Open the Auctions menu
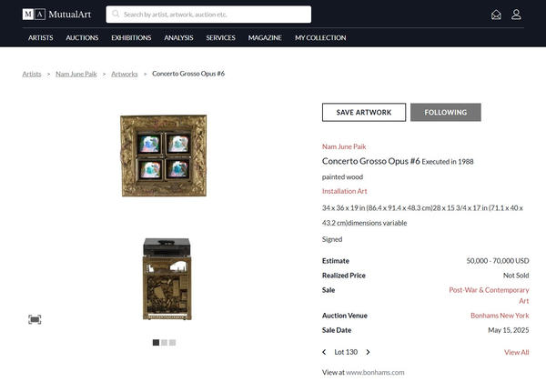The height and width of the screenshot is (392, 546). [x=82, y=37]
